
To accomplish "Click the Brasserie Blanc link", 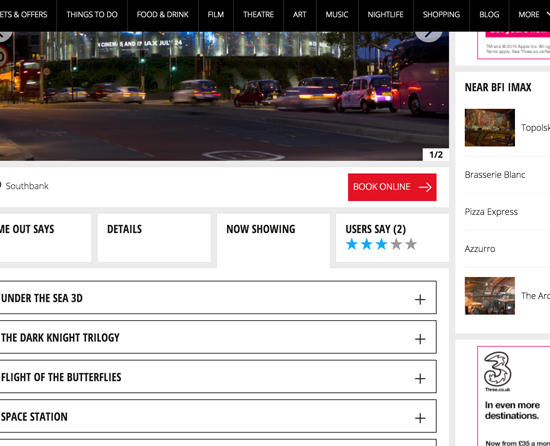I will tap(495, 175).
